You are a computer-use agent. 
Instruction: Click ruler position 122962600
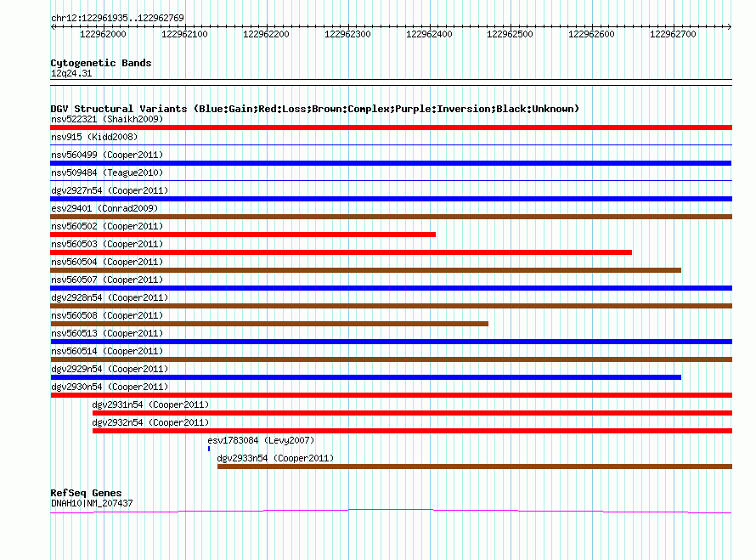tap(591, 34)
